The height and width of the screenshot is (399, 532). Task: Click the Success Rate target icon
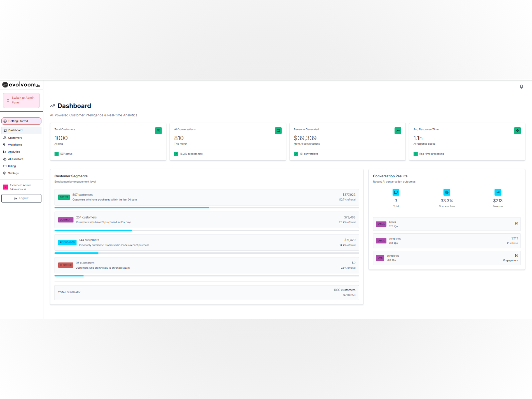click(447, 192)
